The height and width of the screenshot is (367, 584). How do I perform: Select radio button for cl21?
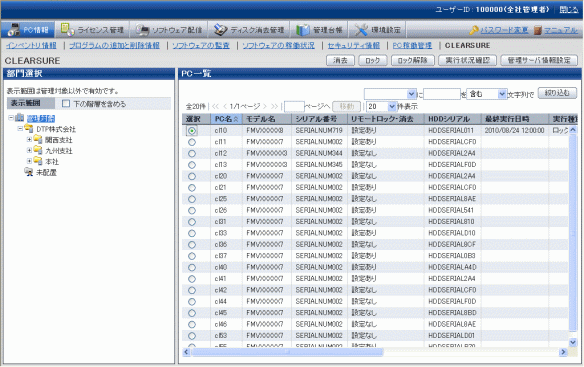(x=192, y=187)
